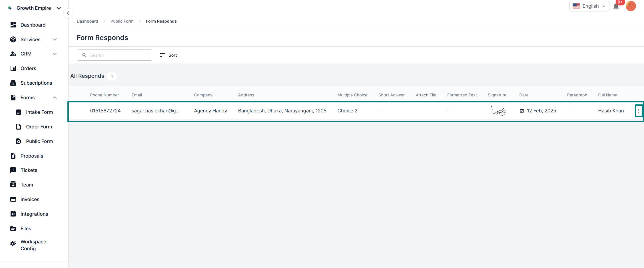This screenshot has width=644, height=268.
Task: Expand the Services submenu chevron
Action: click(x=55, y=39)
